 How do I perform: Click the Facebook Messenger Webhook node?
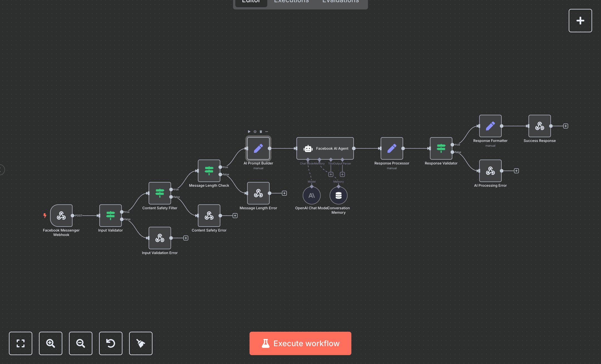(61, 216)
